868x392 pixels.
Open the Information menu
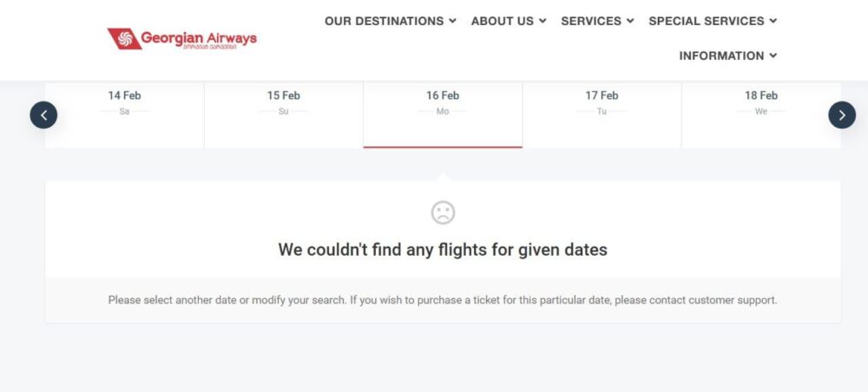click(721, 56)
